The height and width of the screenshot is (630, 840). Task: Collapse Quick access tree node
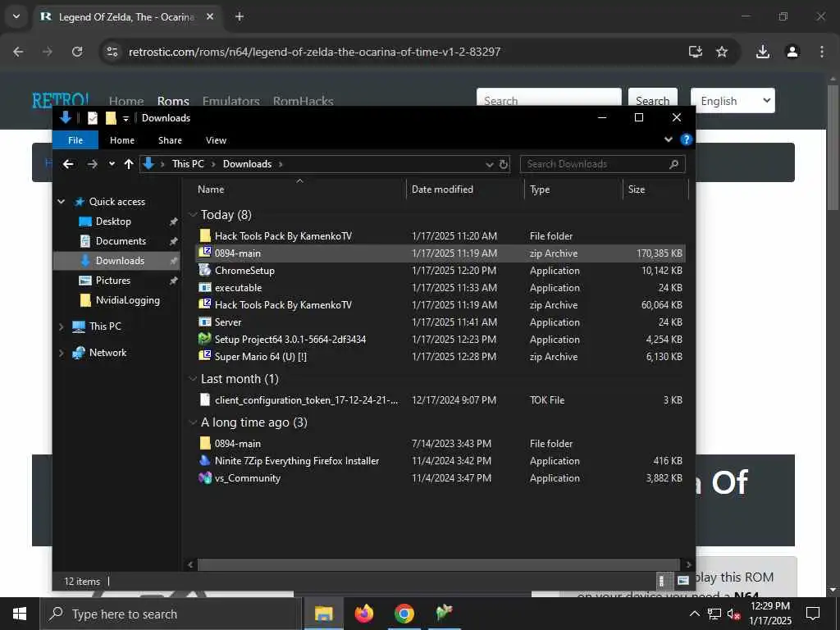point(61,202)
